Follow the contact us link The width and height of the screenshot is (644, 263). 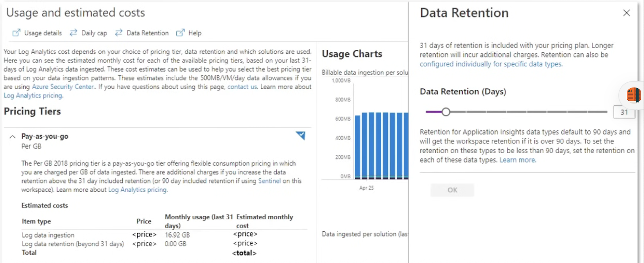click(x=242, y=87)
